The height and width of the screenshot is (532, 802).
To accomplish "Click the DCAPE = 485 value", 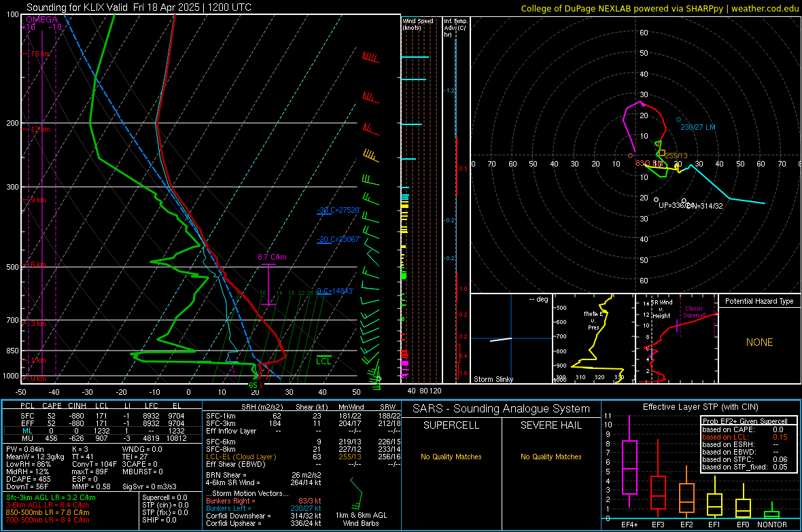I will point(28,479).
